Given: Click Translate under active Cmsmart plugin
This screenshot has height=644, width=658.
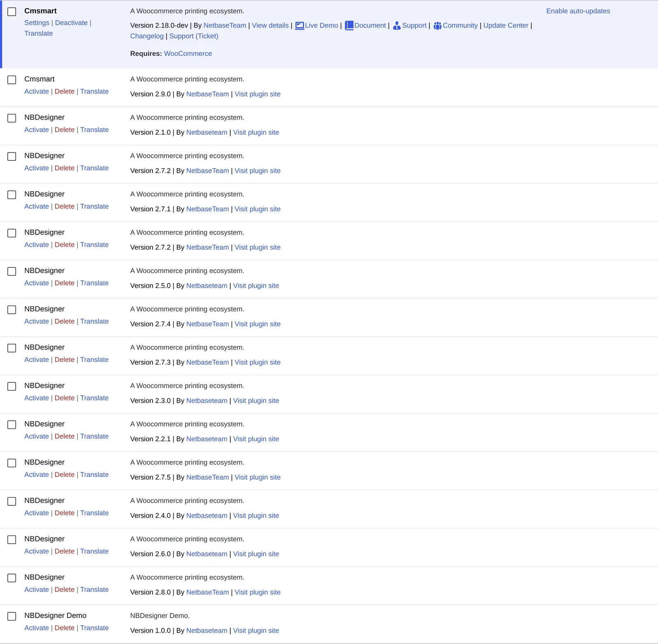Looking at the screenshot, I should [x=38, y=34].
